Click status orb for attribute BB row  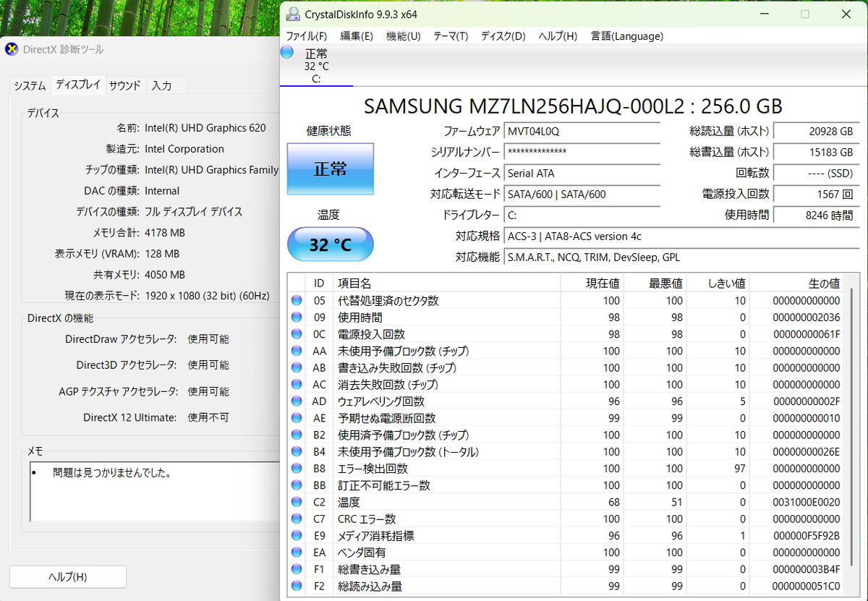297,485
